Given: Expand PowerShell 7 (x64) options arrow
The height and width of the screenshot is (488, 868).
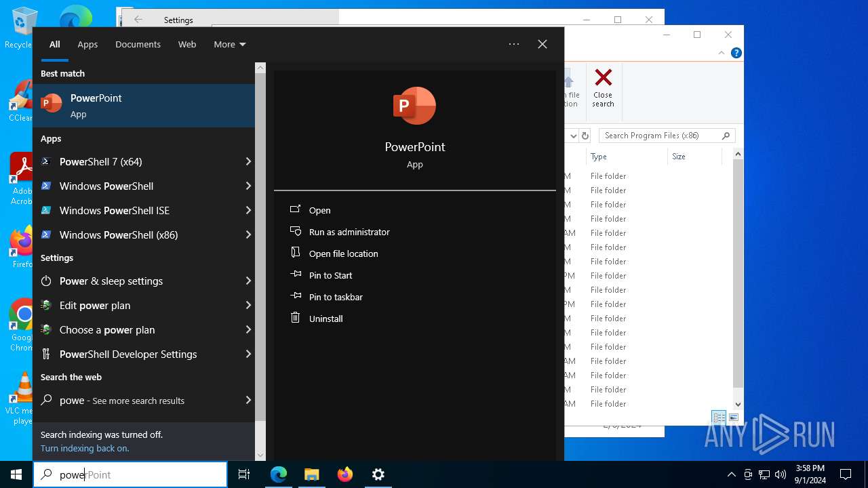Looking at the screenshot, I should pos(248,161).
